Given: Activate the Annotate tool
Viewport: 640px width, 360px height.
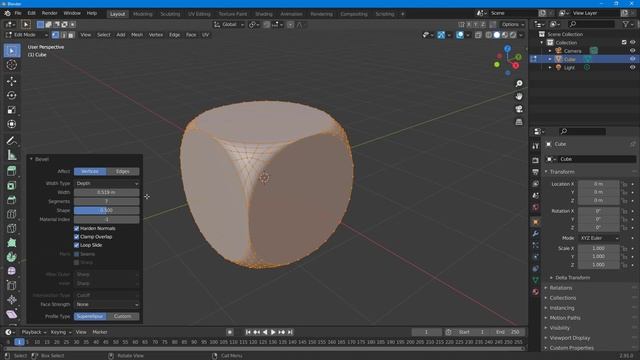Looking at the screenshot, I should click(x=12, y=141).
